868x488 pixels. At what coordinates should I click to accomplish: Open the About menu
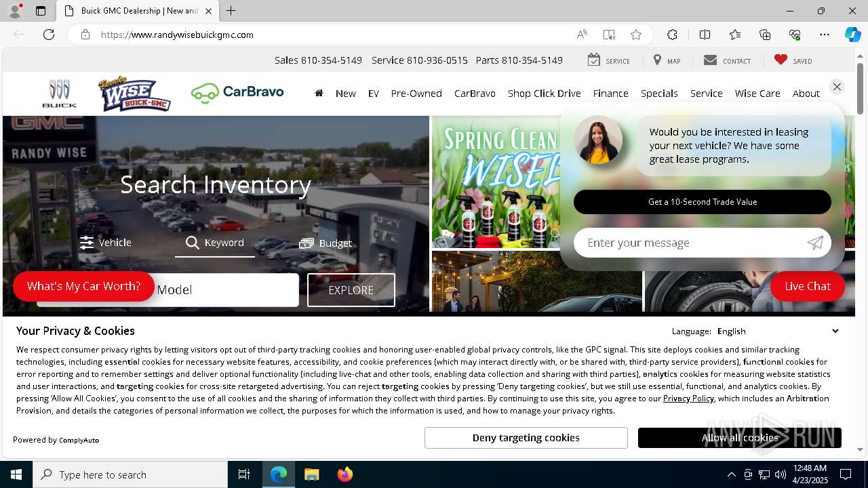(x=806, y=94)
